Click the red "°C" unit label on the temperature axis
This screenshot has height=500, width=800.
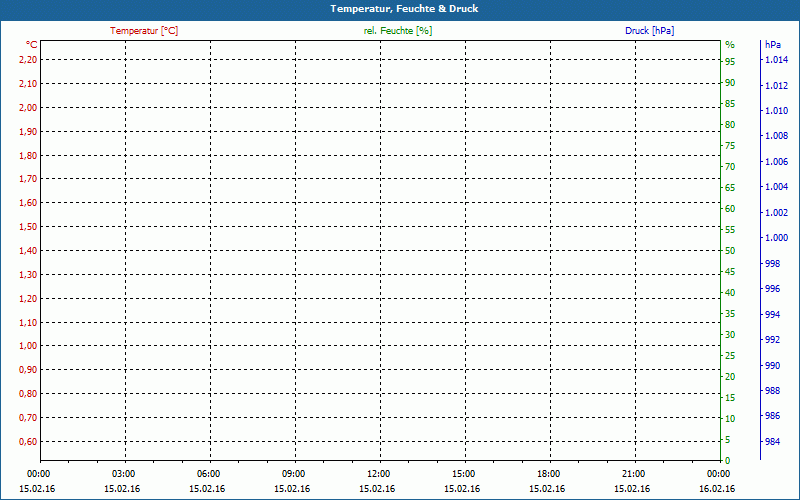click(x=32, y=45)
